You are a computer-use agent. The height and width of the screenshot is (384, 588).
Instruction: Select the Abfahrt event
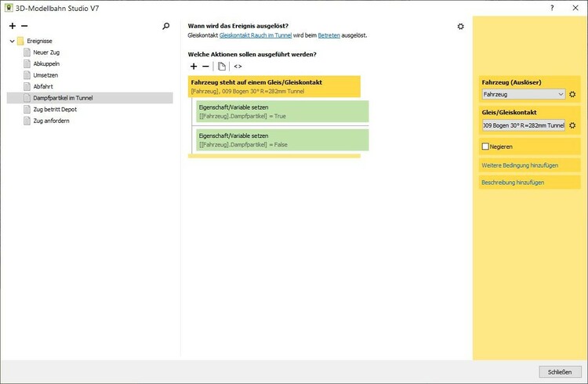point(43,87)
